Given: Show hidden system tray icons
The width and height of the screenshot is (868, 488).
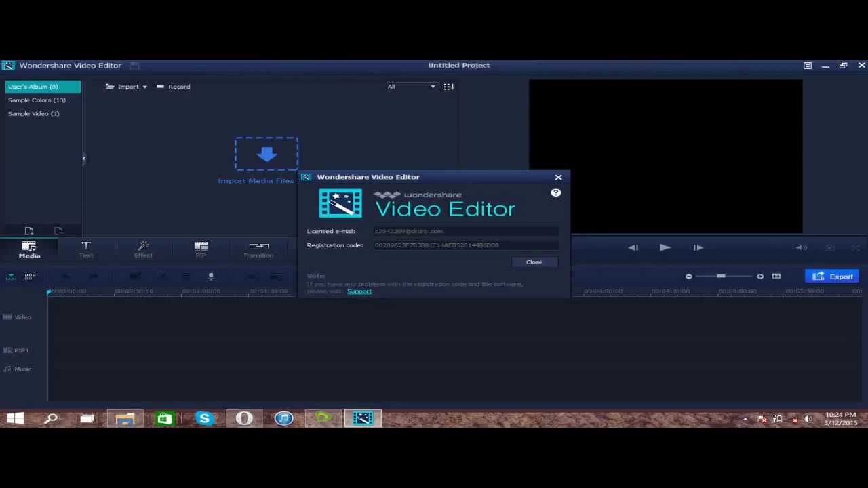Looking at the screenshot, I should click(745, 420).
